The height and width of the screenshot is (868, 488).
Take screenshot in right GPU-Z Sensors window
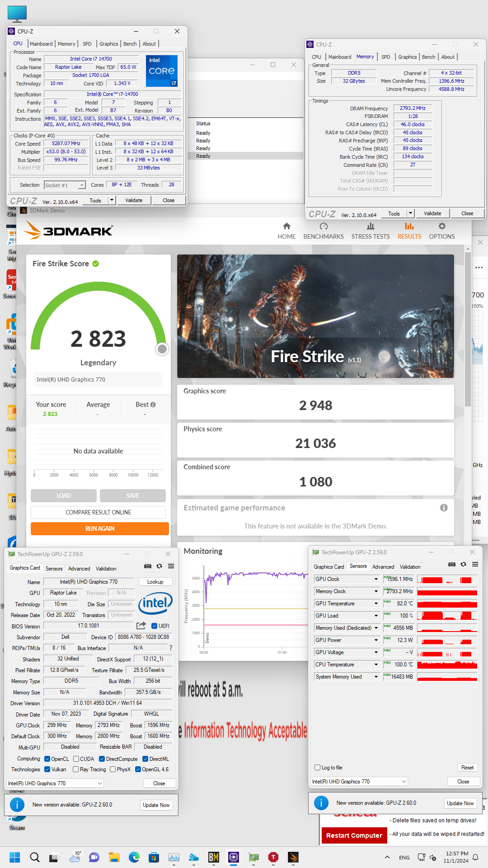[x=452, y=564]
